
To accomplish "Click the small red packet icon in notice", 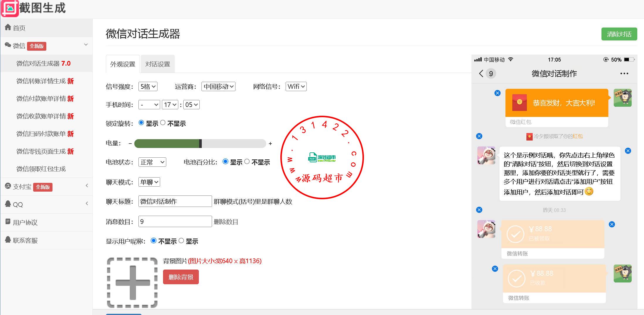I will (x=529, y=137).
